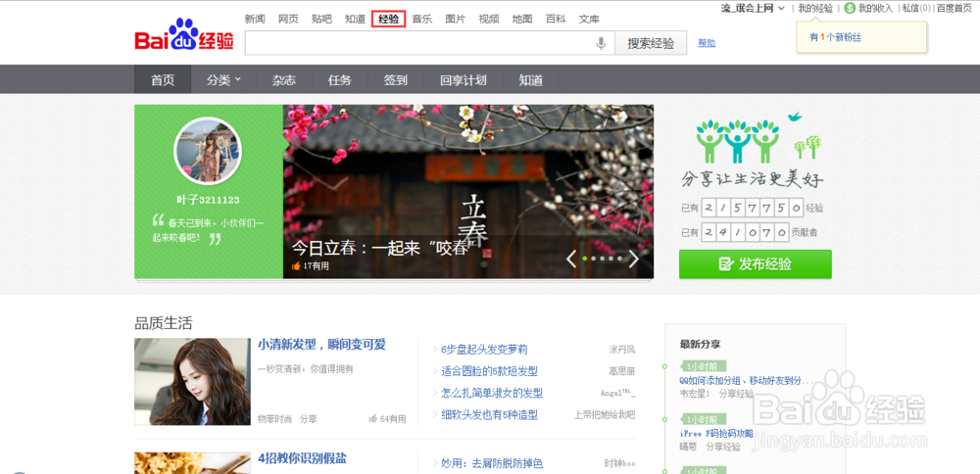Open link 6步盘起头发变萝莉

click(x=484, y=349)
